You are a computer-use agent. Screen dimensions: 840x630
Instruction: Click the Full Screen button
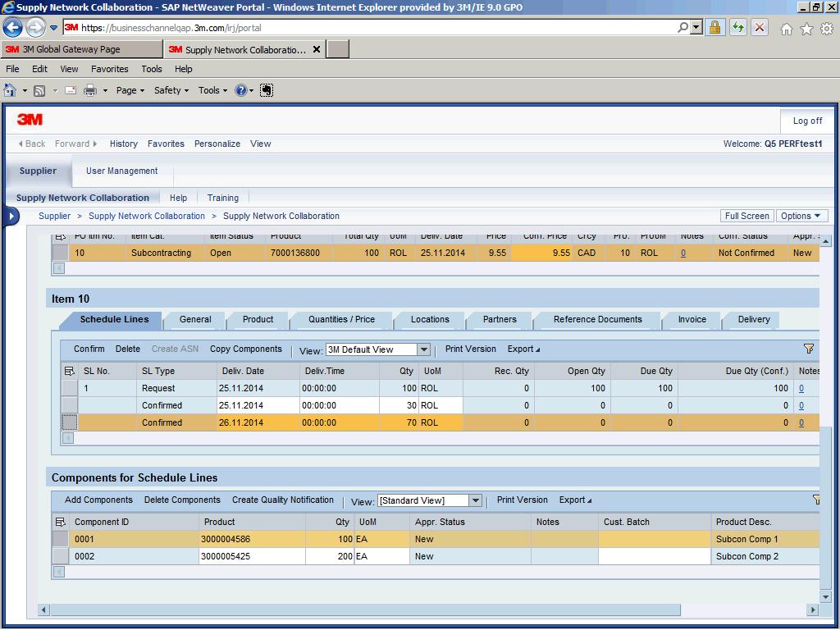pos(746,216)
